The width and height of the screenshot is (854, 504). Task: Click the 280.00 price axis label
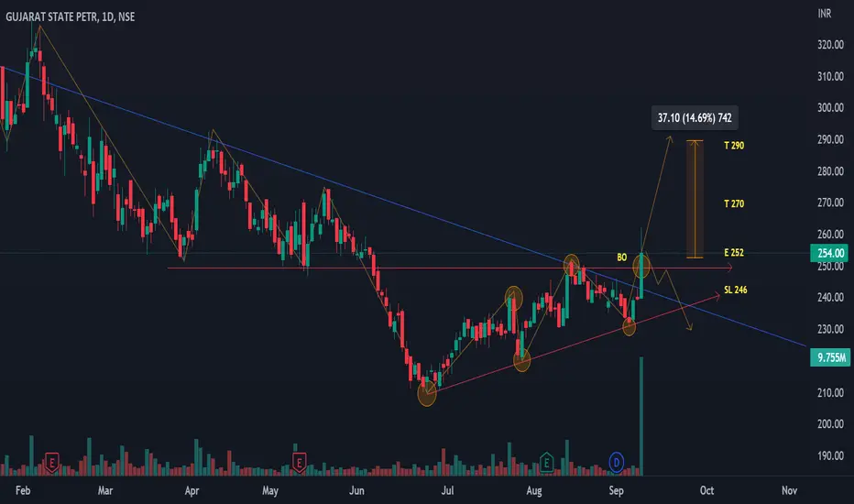830,171
